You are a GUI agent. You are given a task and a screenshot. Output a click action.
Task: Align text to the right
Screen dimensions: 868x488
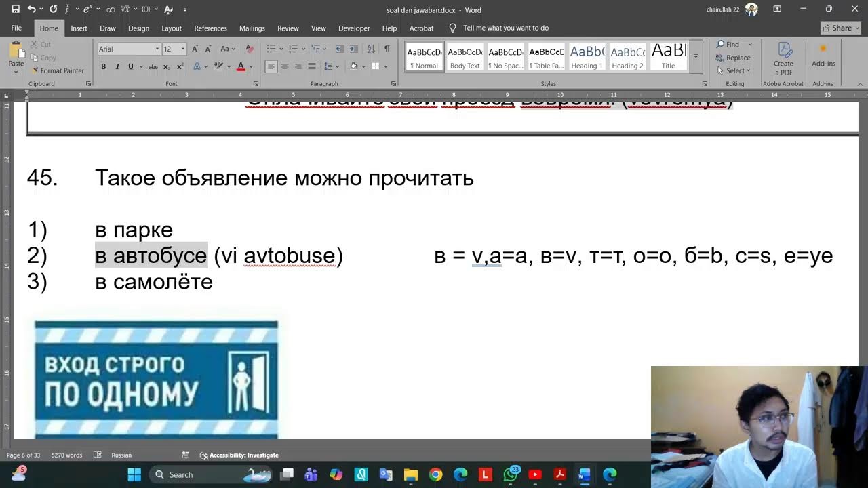pyautogui.click(x=298, y=66)
